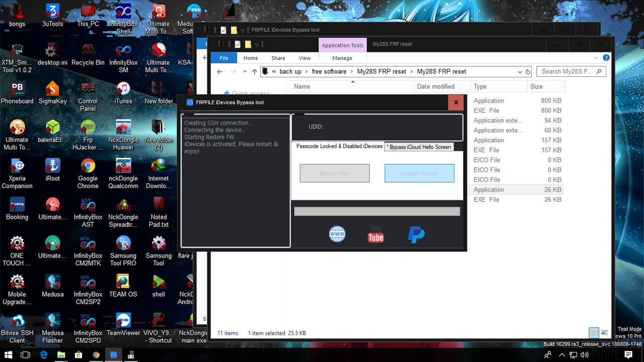This screenshot has height=362, width=644.
Task: Open Google Chrome from the taskbar
Action: (x=96, y=354)
